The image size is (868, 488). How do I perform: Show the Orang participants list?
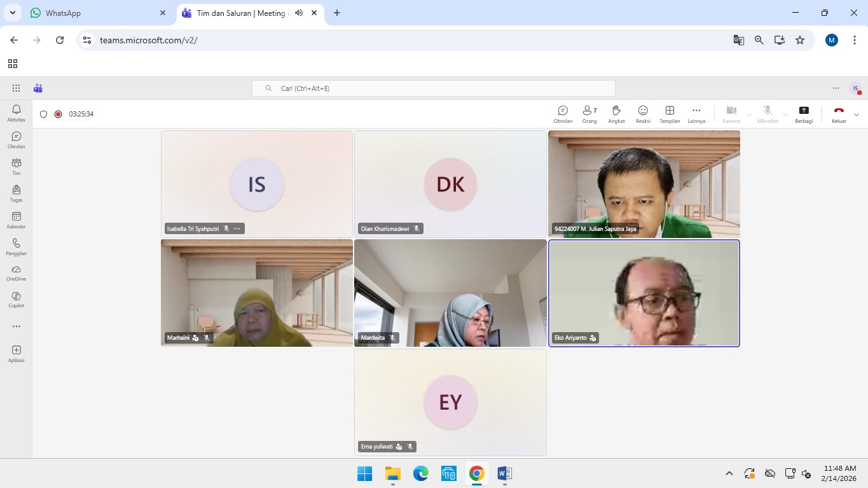coord(589,114)
